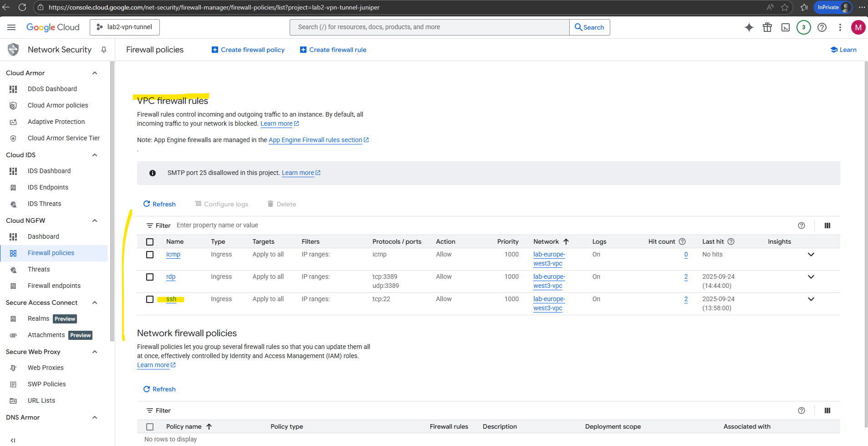Expand rdp rule details chevron
This screenshot has width=868, height=446.
point(811,277)
